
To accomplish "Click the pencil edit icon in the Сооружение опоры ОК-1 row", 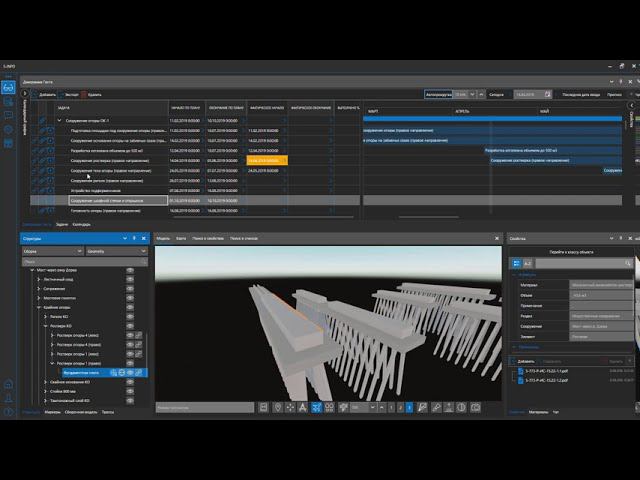I will pos(42,120).
